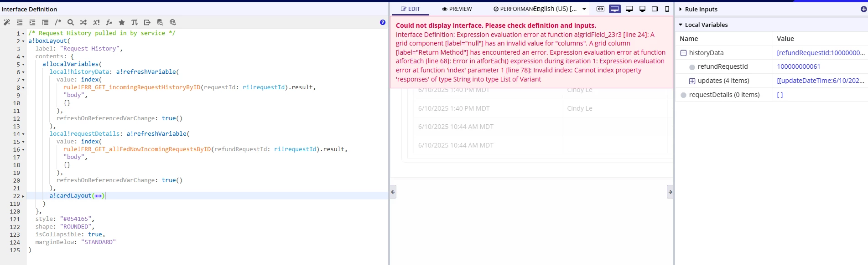This screenshot has width=868, height=265.
Task: Click the fourth toolbar icon, stacked lines
Action: click(x=45, y=22)
